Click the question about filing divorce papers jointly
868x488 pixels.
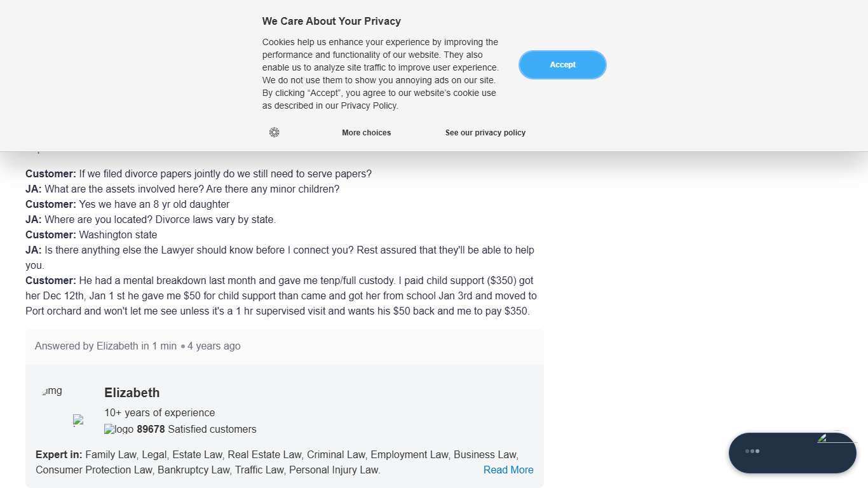225,174
